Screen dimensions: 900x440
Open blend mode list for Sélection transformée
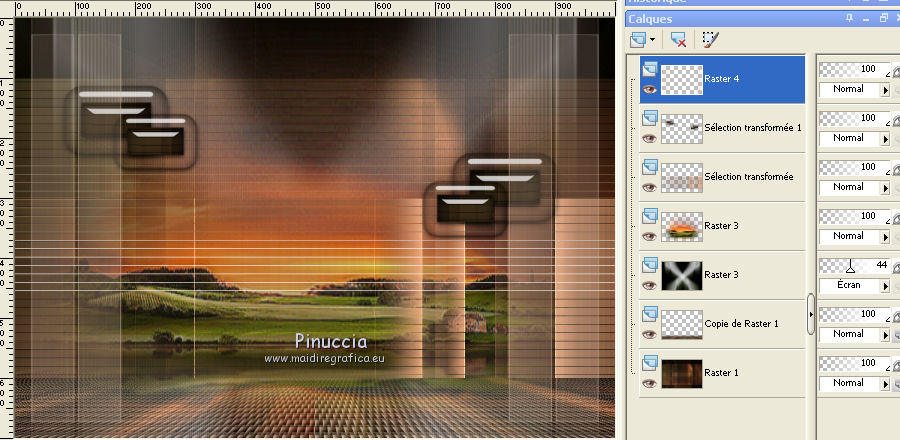(x=885, y=188)
